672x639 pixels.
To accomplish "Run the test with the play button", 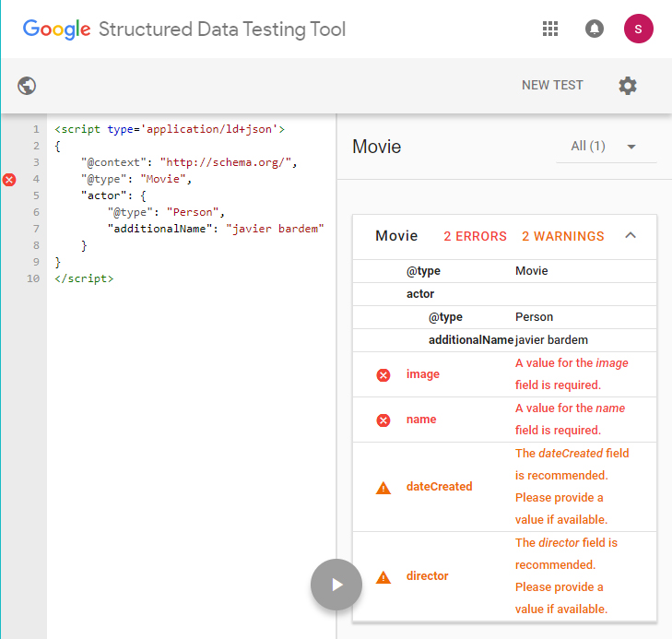I will click(x=336, y=585).
